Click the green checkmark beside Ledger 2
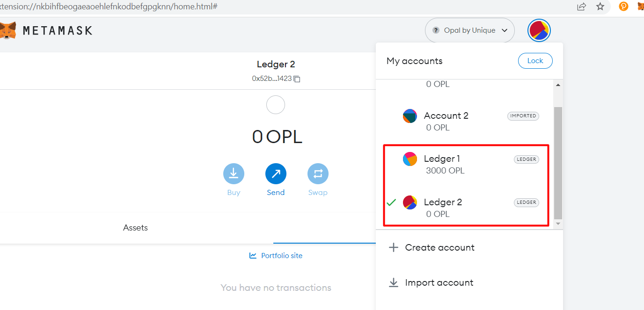The image size is (644, 310). pos(391,202)
